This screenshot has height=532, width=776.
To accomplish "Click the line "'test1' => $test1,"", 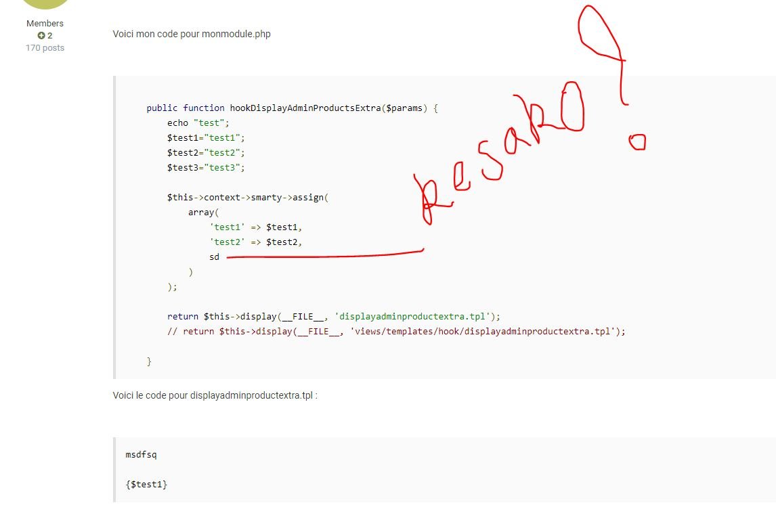I will click(x=255, y=227).
